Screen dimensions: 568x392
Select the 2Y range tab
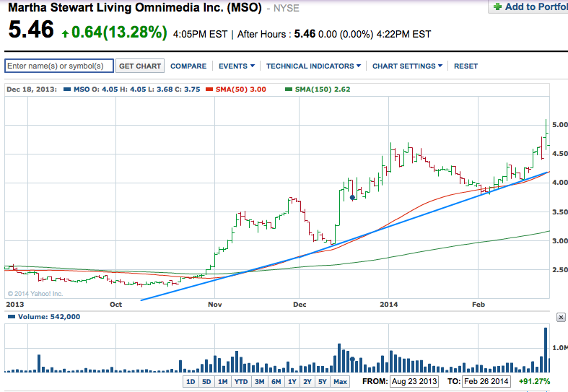click(307, 381)
